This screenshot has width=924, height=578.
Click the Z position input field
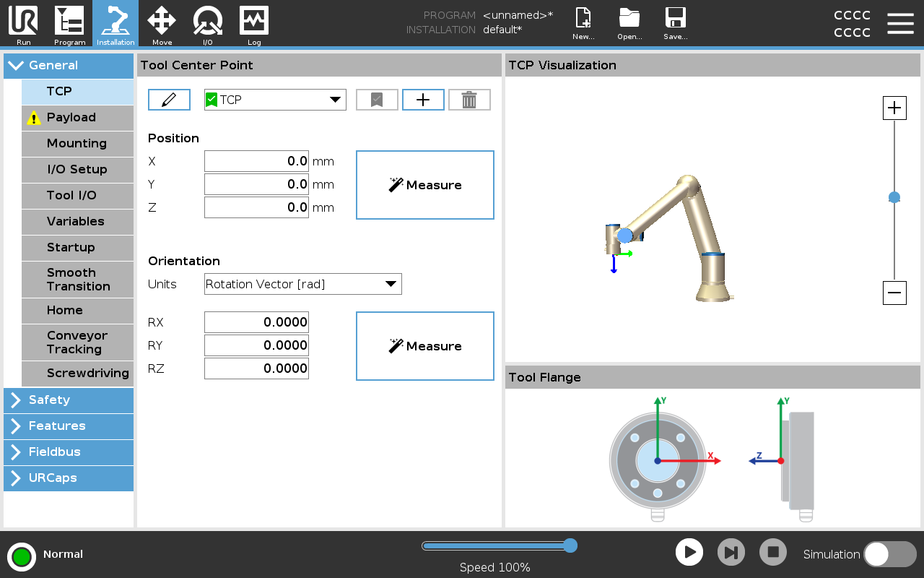tap(256, 207)
